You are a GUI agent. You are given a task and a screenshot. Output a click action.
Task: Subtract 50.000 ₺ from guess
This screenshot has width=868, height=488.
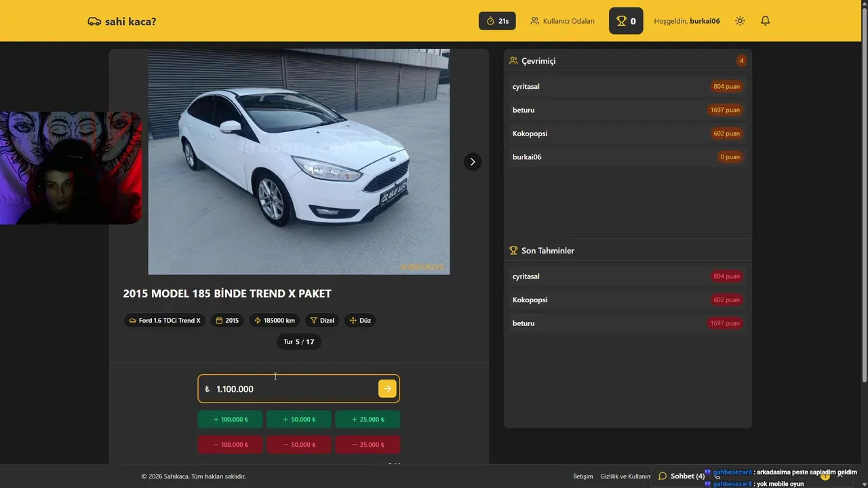(x=299, y=445)
